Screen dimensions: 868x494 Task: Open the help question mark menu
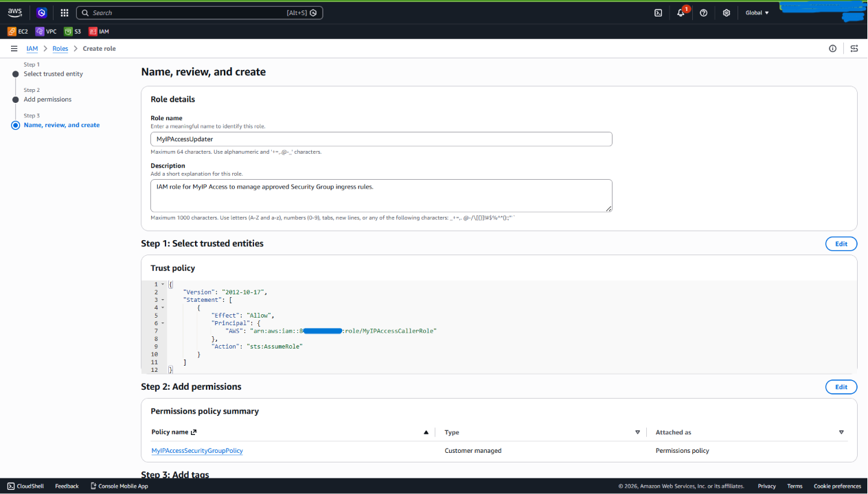point(703,12)
